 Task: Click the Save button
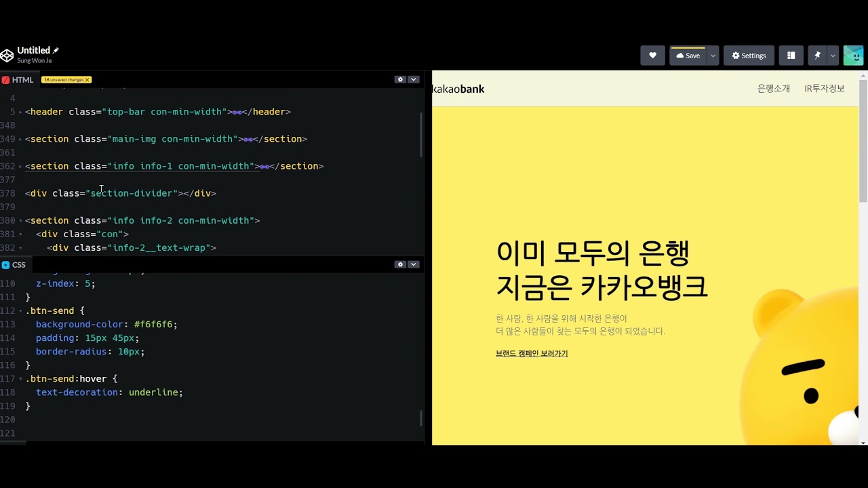tap(688, 56)
